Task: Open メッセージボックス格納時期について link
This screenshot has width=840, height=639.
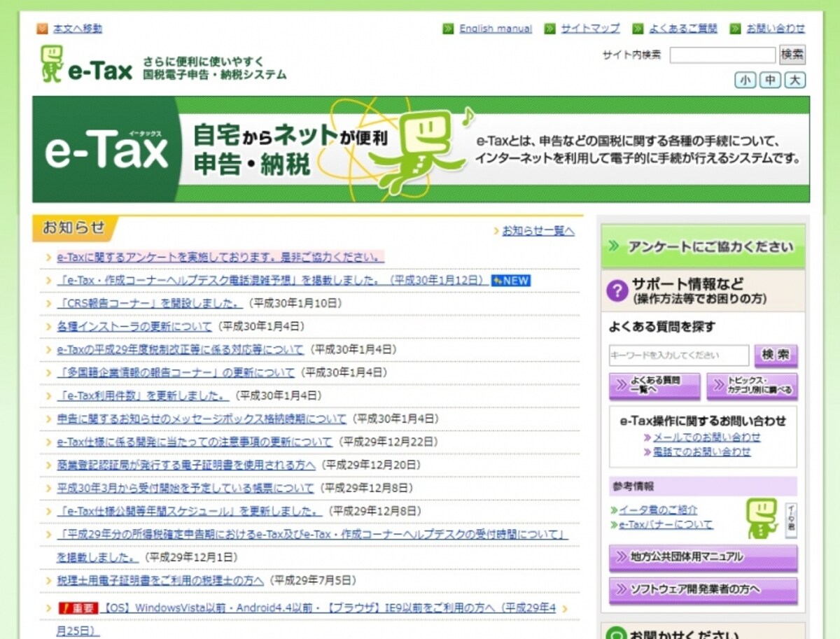Action: click(202, 419)
